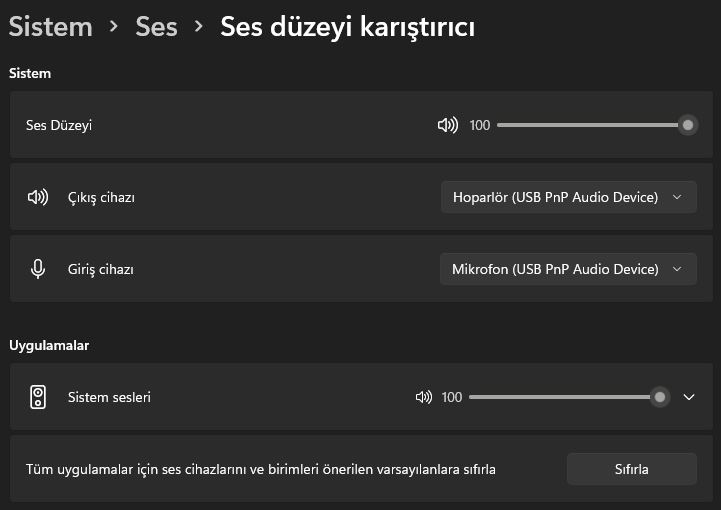Expand the Sistem sesleri row chevron
The image size is (721, 510).
(x=688, y=397)
